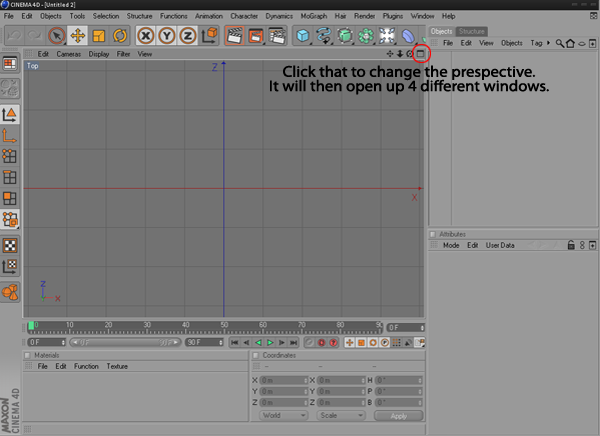Click Object Manager home icon
600x436 pixels.
point(571,43)
